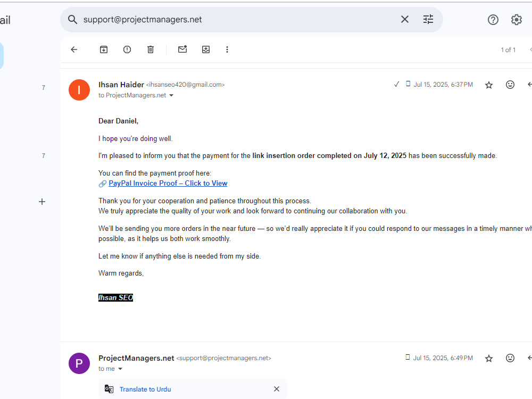Click the checkmark icon beside 6:37 PM date
Image resolution: width=532 pixels, height=399 pixels.
click(396, 84)
